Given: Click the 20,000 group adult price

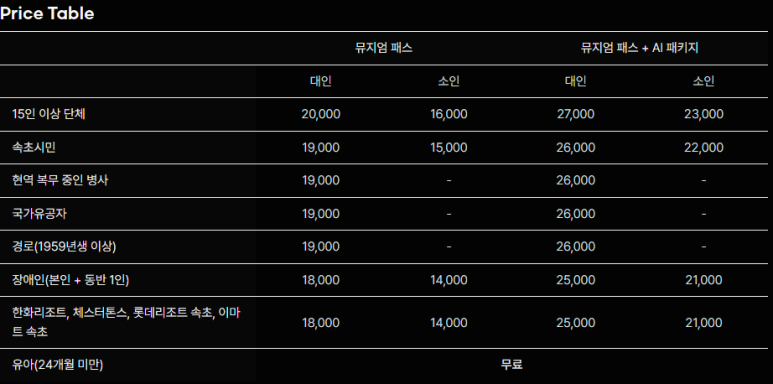Looking at the screenshot, I should [320, 114].
